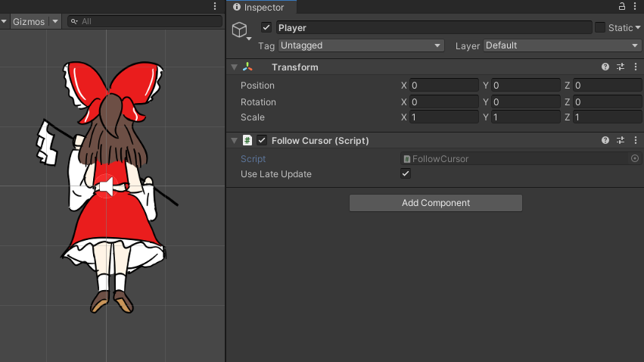Click the Rotation Z field
This screenshot has width=644, height=362.
[x=608, y=101]
